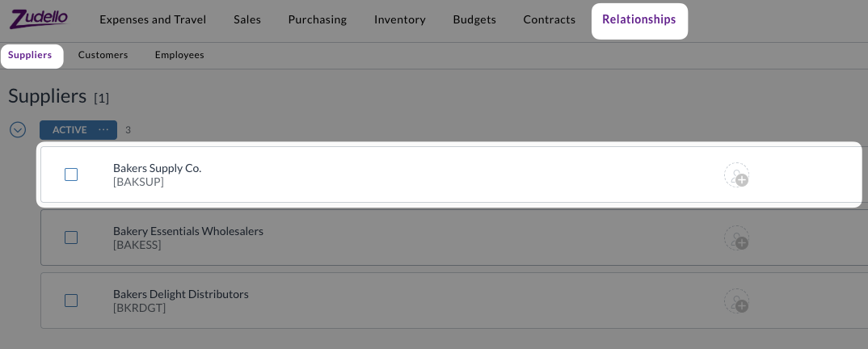Assign user to Bakers Supply Co.
This screenshot has height=349, width=868.
tap(736, 175)
